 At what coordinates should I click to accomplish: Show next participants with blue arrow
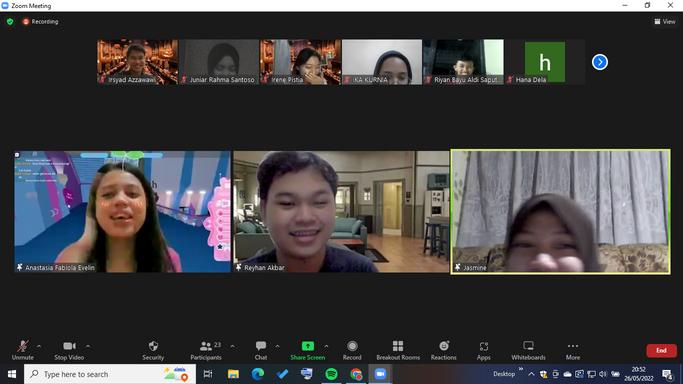click(x=600, y=62)
